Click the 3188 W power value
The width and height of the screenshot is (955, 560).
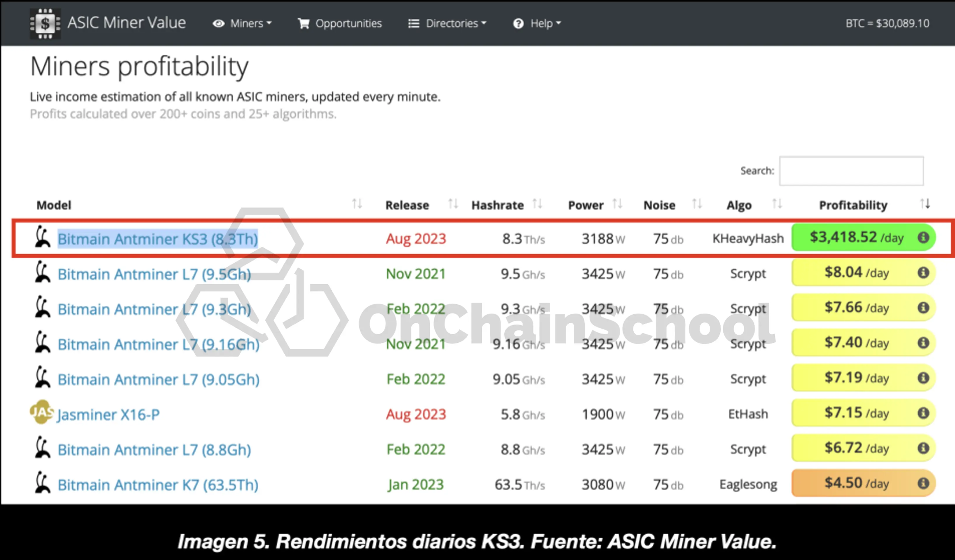point(603,239)
